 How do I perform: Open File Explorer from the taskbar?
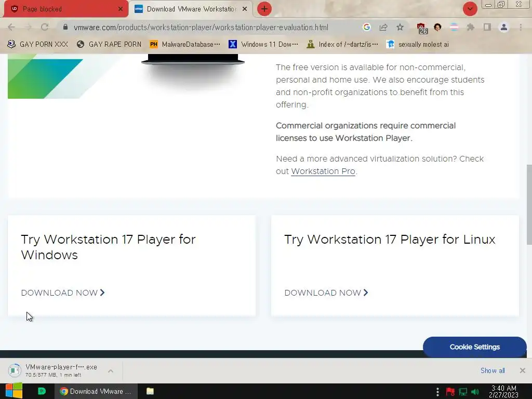[150, 391]
